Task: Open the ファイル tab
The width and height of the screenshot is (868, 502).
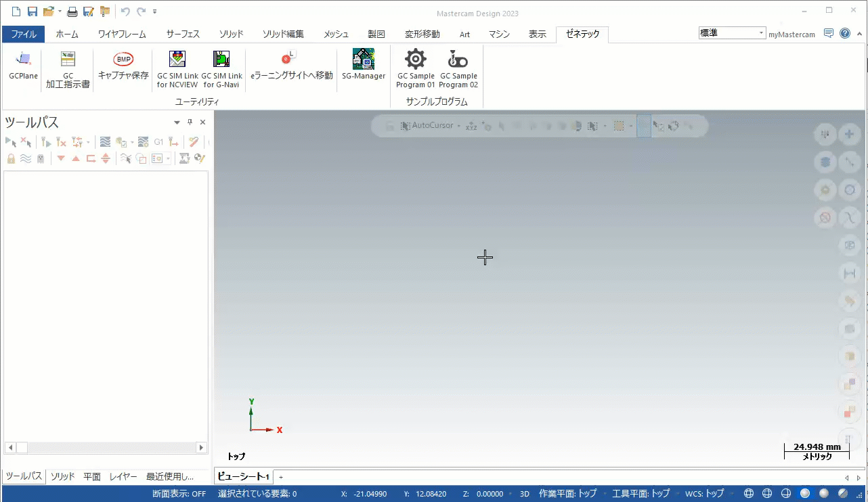Action: 24,34
